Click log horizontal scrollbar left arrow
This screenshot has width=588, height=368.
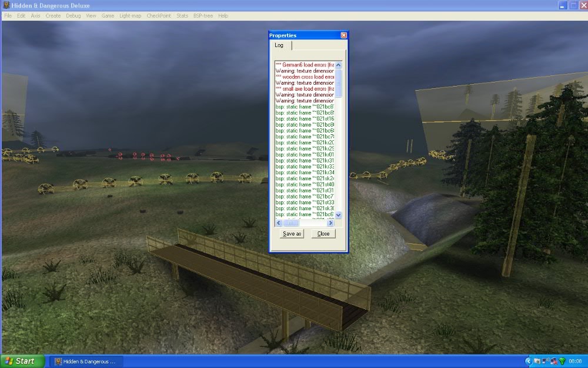[x=278, y=223]
